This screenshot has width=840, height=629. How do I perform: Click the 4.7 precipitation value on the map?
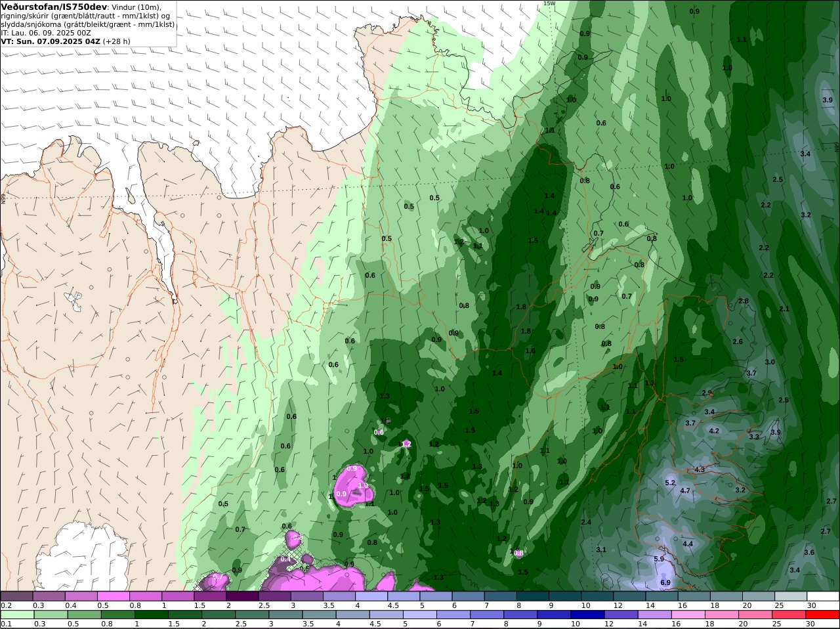coord(685,490)
